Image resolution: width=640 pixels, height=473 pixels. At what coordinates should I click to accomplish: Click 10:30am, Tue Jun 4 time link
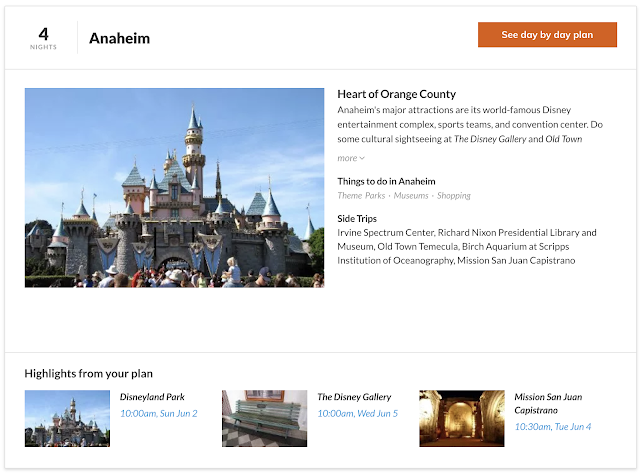point(553,426)
